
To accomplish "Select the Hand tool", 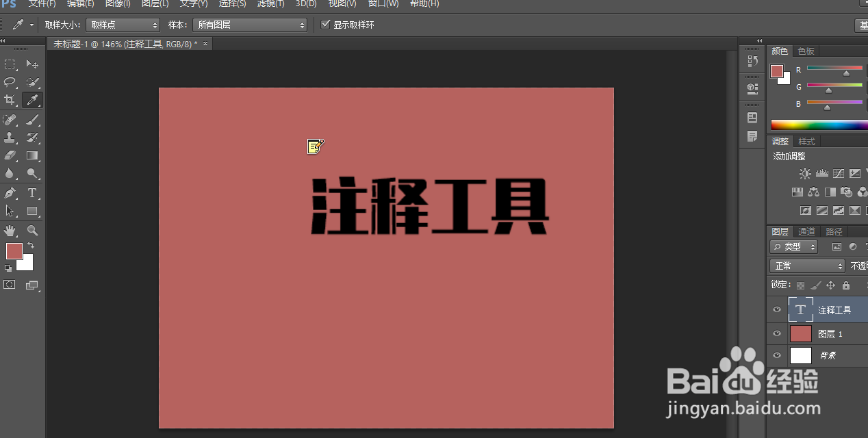I will (x=10, y=231).
